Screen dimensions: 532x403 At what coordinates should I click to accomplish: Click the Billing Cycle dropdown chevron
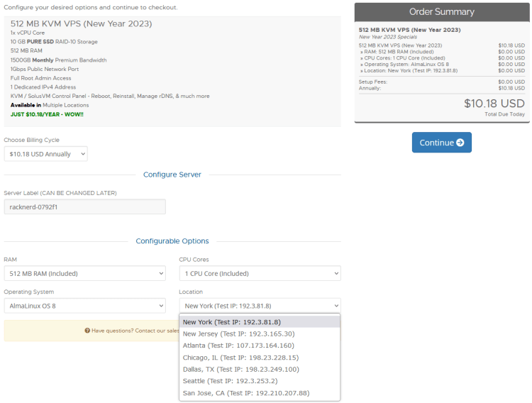coord(82,154)
